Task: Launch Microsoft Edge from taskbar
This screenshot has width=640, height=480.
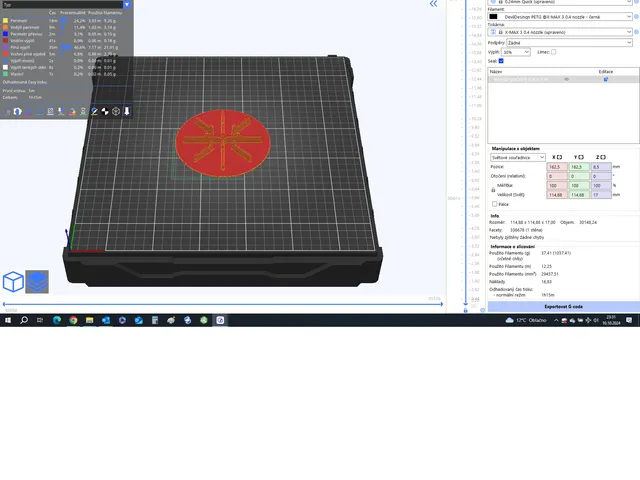Action: tap(57, 320)
